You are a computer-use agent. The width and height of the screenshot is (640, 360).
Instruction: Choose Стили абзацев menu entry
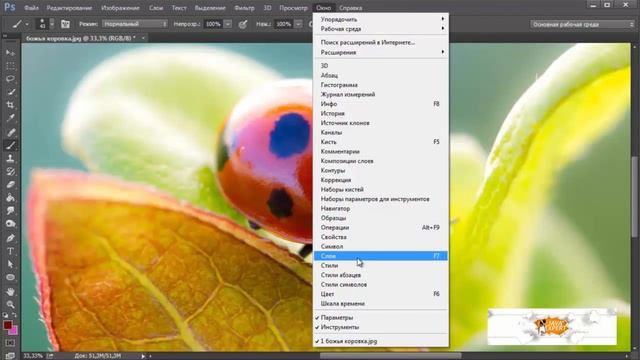380,275
